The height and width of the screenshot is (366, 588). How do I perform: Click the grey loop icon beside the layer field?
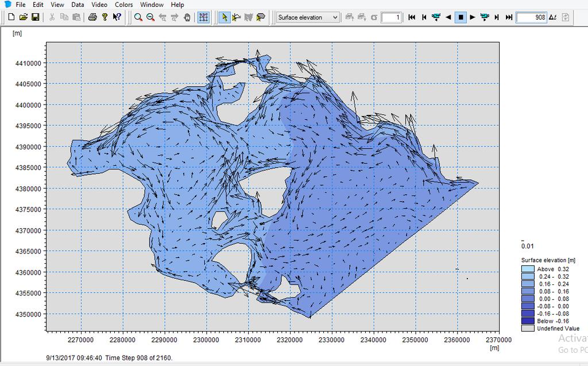tap(374, 17)
